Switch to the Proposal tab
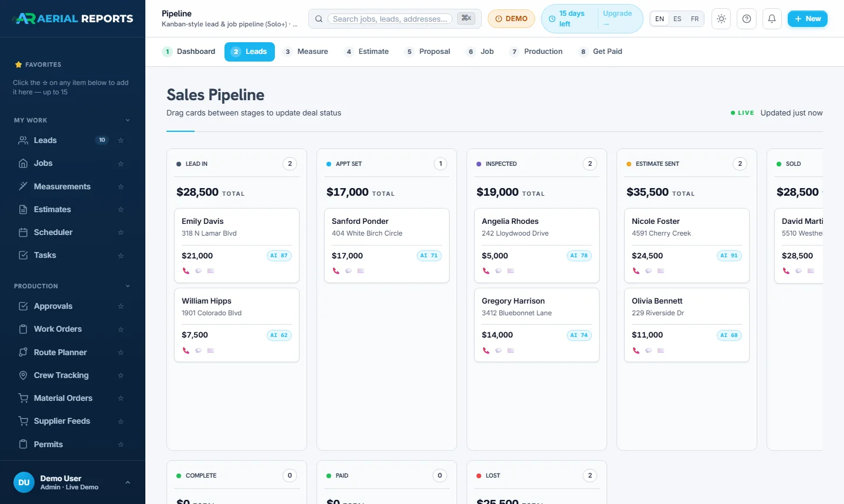This screenshot has width=844, height=504. (x=428, y=52)
